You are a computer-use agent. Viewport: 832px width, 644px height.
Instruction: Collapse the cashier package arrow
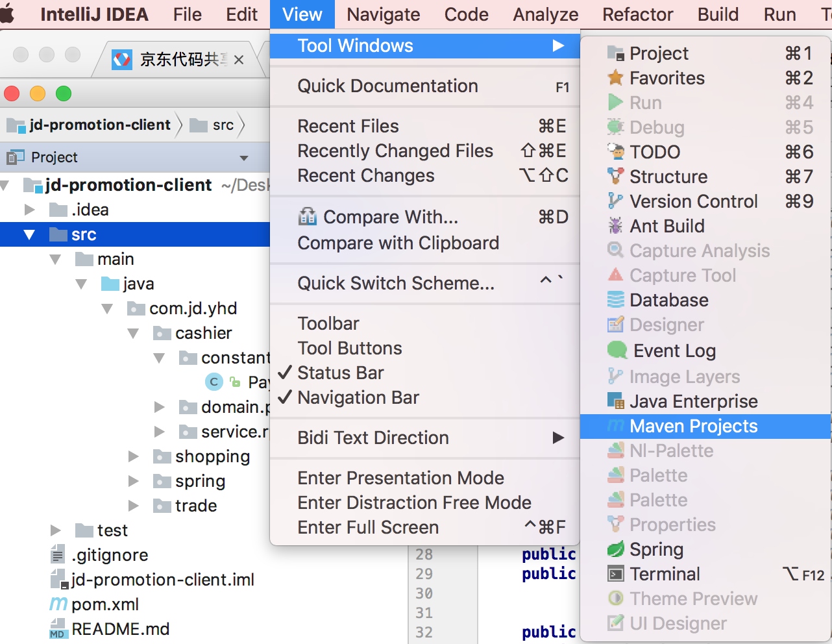133,334
